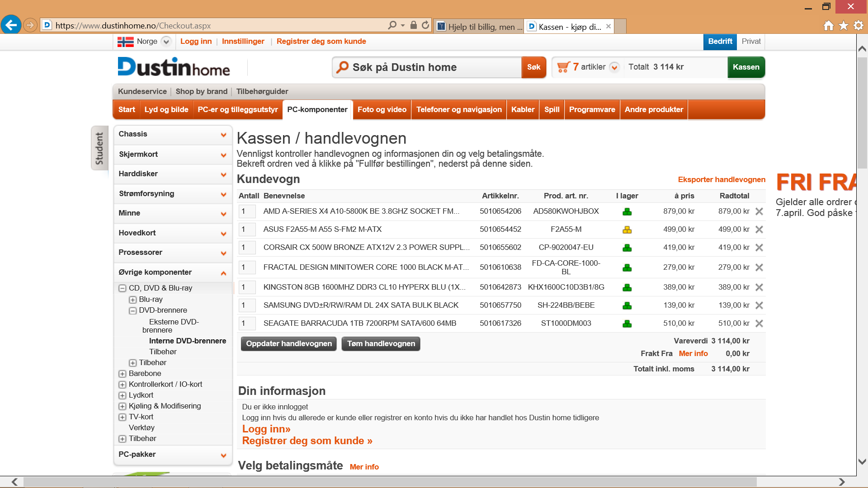Open Foto og video menu tab

382,110
